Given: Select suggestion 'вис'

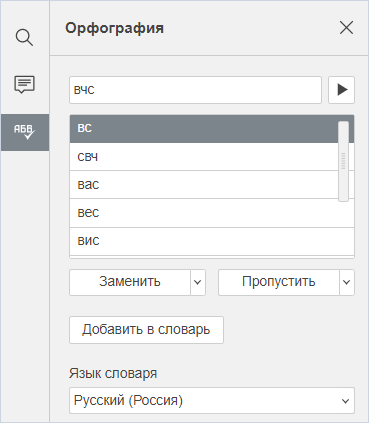Looking at the screenshot, I should (x=212, y=241).
